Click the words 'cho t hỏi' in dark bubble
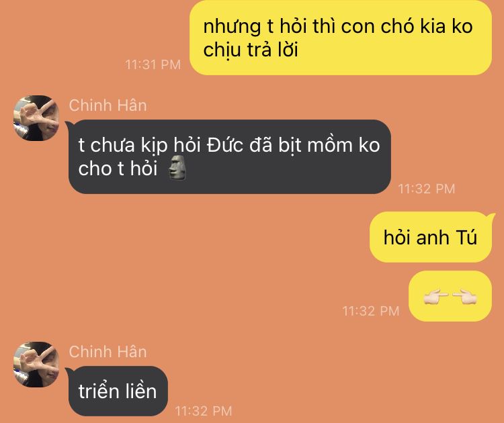The image size is (504, 423). click(118, 168)
